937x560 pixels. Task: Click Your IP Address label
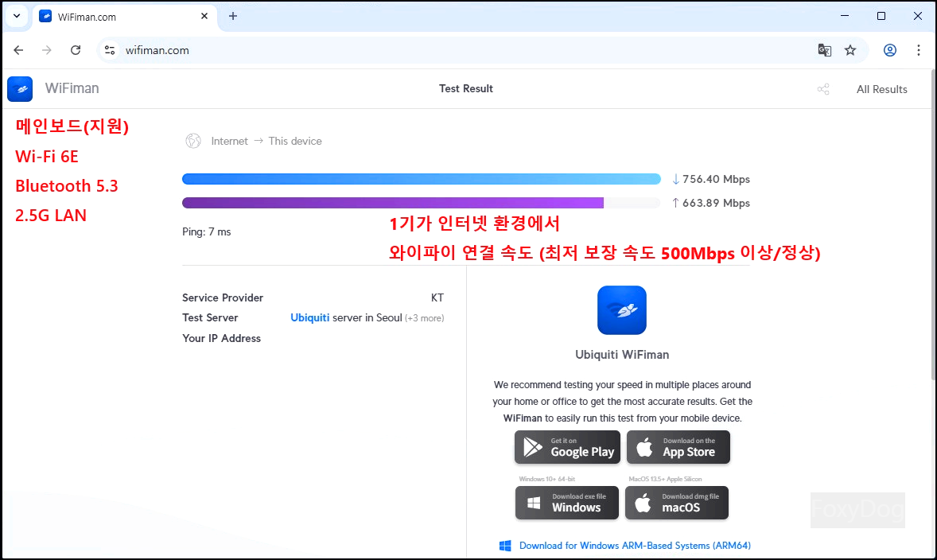tap(221, 338)
